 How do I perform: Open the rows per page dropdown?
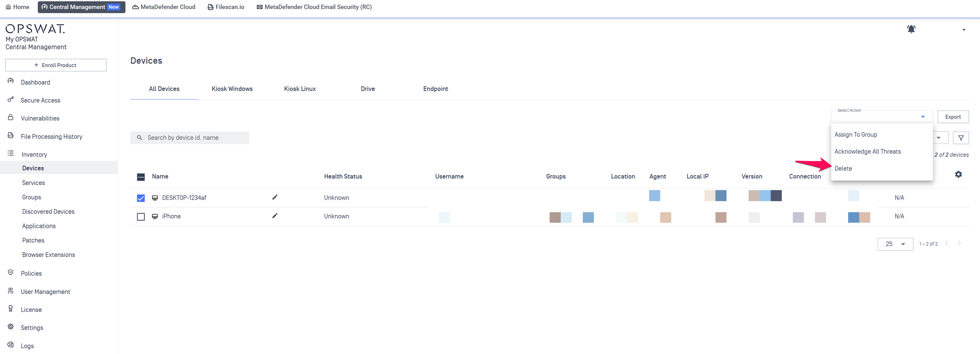coord(895,244)
